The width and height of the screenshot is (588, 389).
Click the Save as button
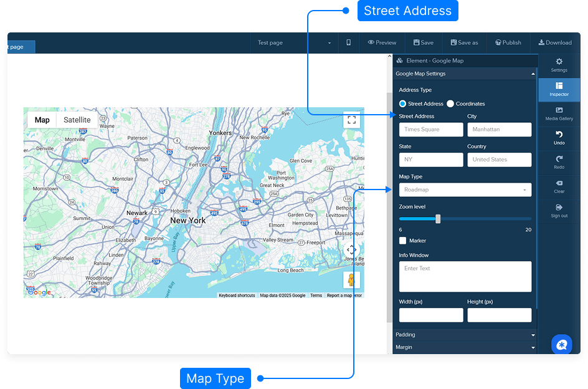click(x=463, y=42)
